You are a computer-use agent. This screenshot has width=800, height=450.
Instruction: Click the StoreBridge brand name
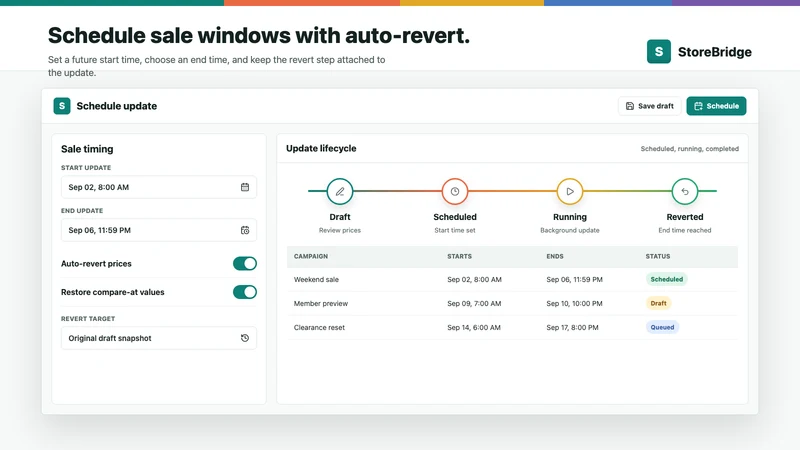[714, 52]
